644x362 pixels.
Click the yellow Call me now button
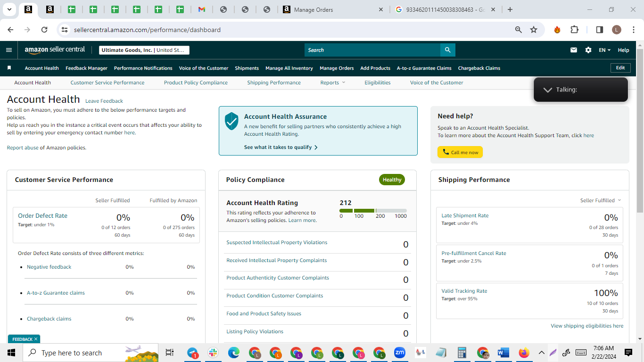(x=460, y=152)
